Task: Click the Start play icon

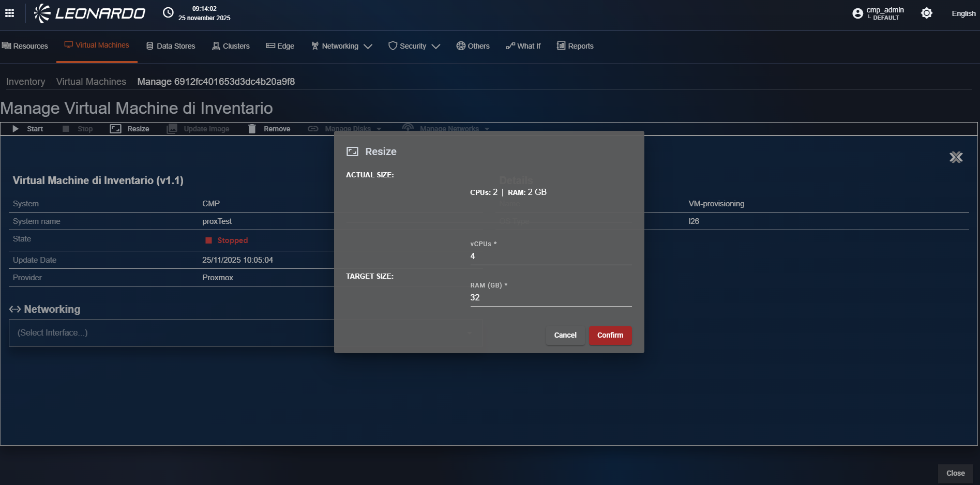Action: 16,129
